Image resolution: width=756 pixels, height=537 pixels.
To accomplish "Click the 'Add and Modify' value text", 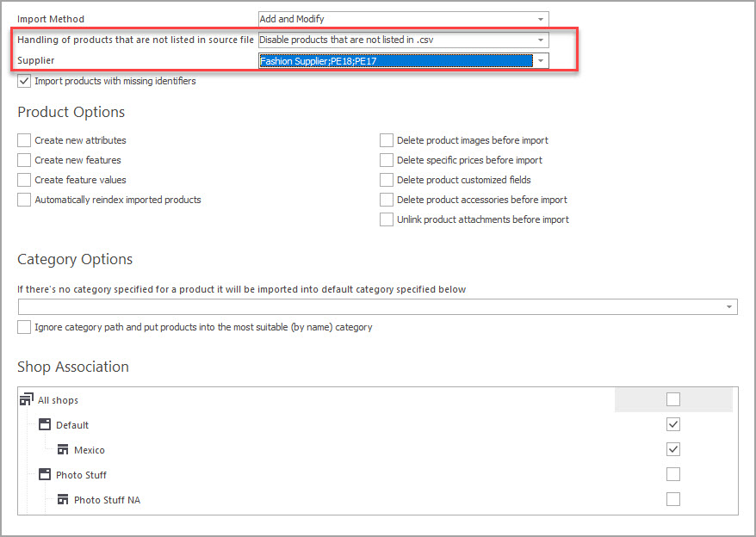I will pos(292,19).
